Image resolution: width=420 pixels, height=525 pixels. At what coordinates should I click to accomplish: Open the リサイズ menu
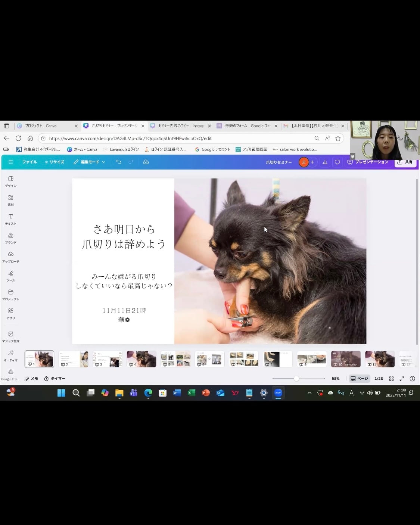point(55,162)
